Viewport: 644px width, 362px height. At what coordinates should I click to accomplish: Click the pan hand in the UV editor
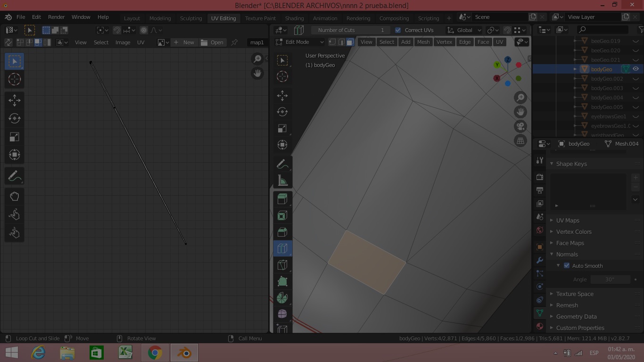(x=257, y=73)
